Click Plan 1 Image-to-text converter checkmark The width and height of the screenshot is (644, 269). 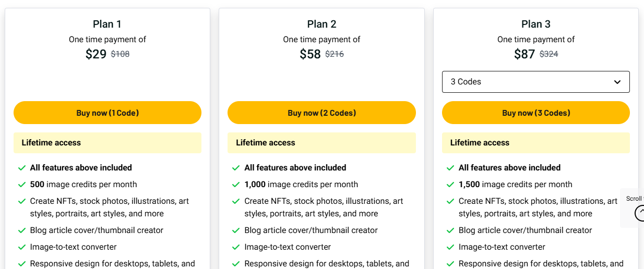click(22, 247)
